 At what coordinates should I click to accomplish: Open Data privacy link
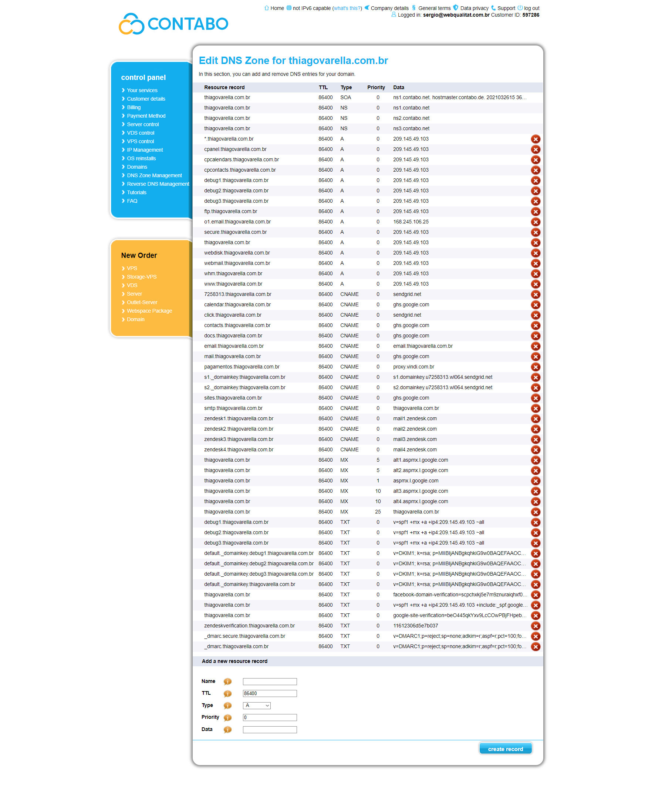[475, 8]
